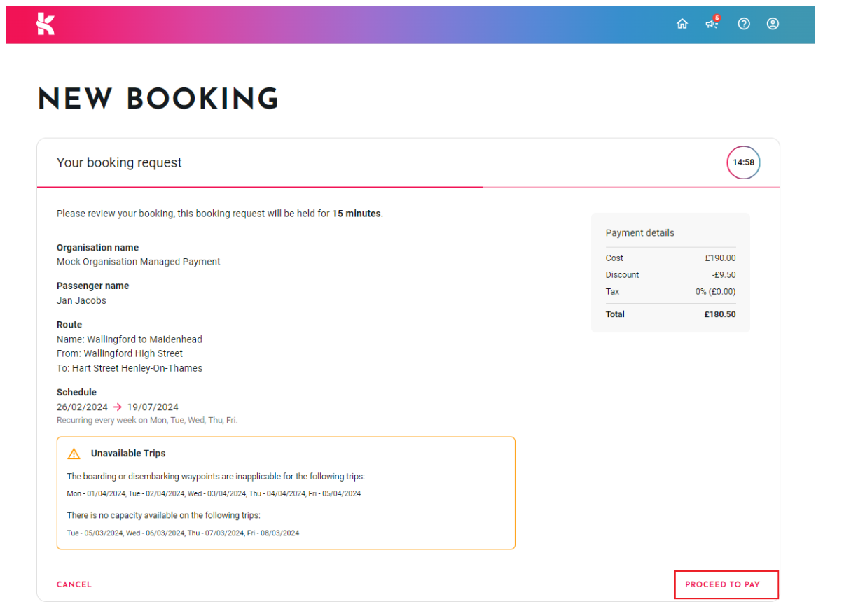The image size is (844, 616).
Task: Open user account profile icon
Action: [x=773, y=24]
